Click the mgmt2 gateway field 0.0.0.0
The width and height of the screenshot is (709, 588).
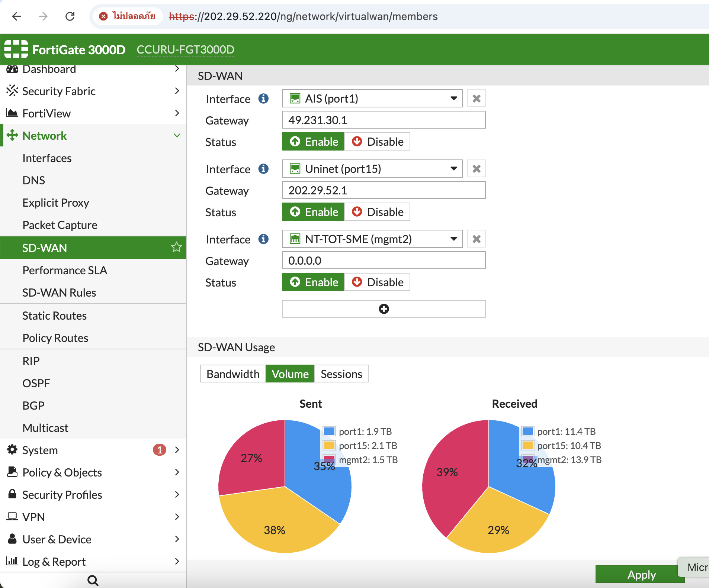click(384, 261)
